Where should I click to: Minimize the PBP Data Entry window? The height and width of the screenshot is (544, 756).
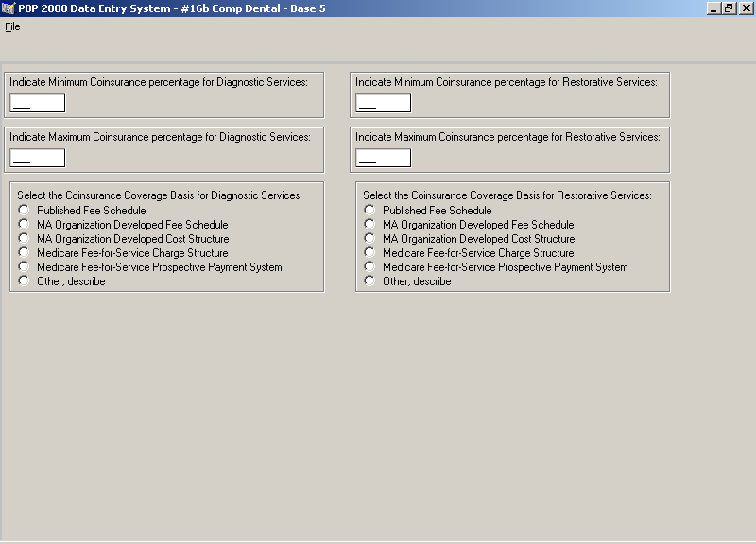(x=713, y=8)
